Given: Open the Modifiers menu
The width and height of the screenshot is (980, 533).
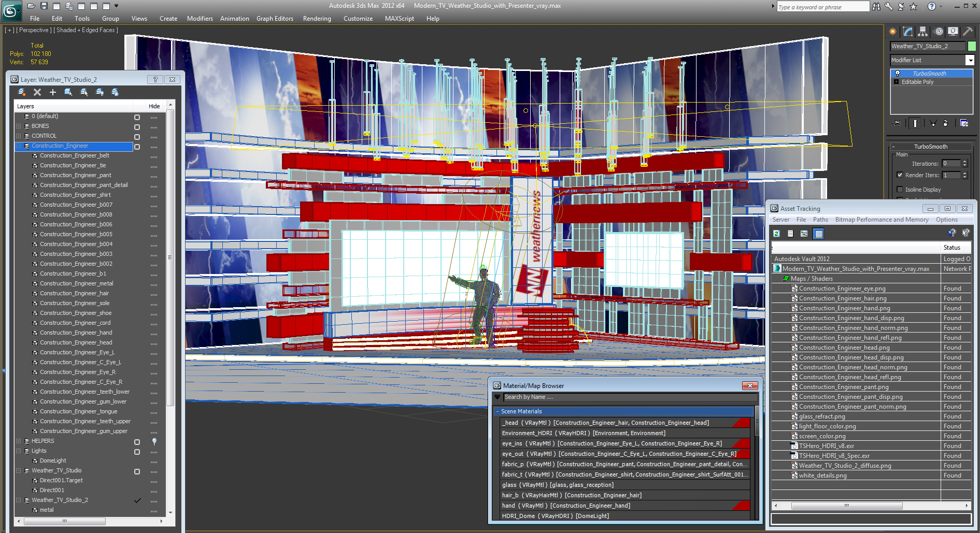Looking at the screenshot, I should tap(200, 19).
